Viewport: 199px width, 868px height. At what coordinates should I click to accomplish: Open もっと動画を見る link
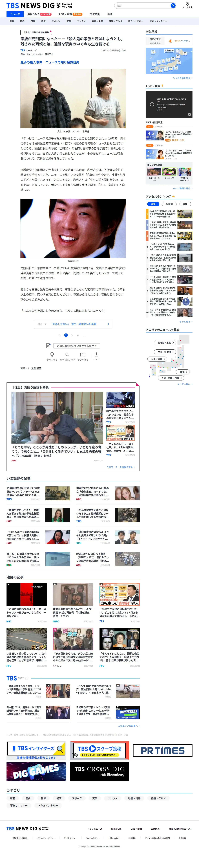point(183,188)
